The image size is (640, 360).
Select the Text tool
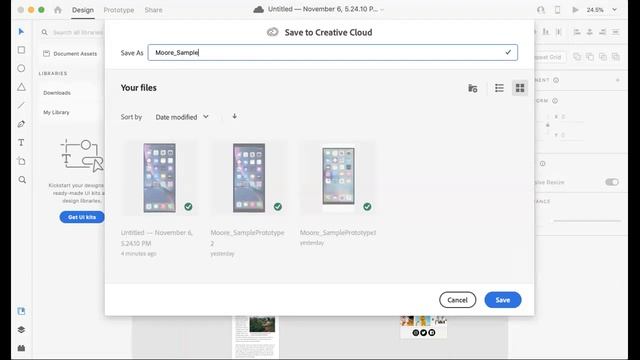tap(21, 142)
